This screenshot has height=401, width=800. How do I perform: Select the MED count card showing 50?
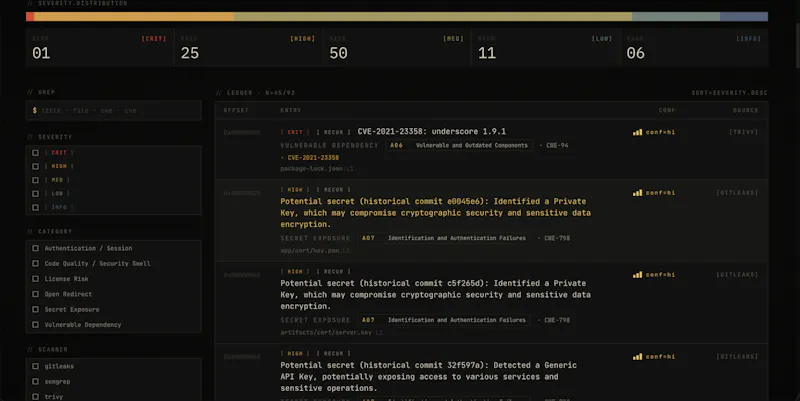tap(396, 48)
